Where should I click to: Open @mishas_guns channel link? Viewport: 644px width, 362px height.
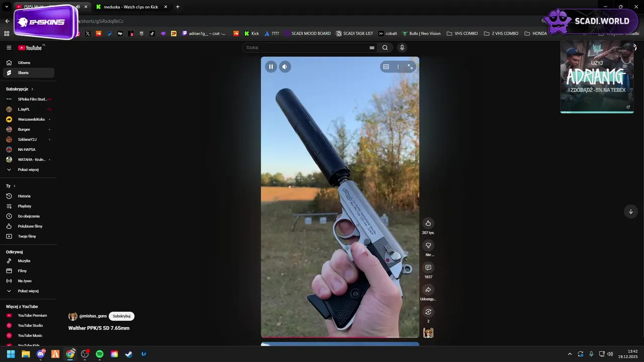[x=93, y=316]
